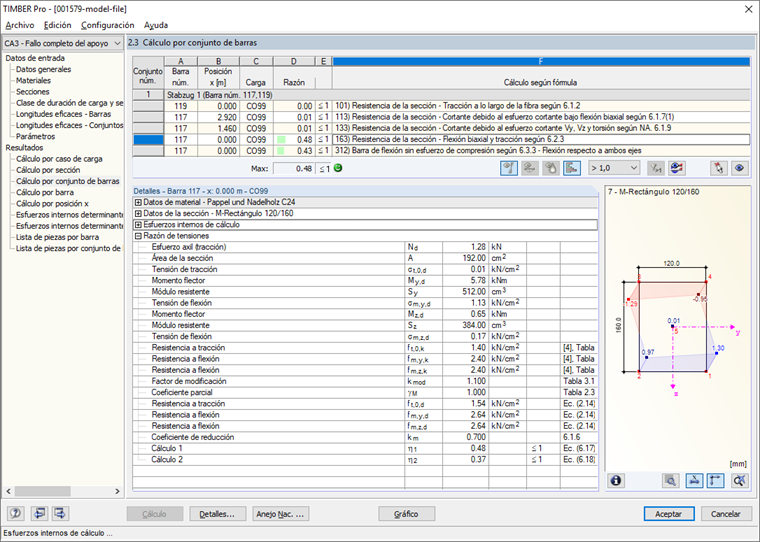Viewport: 760px width, 542px height.
Task: Click the eye view-mode icon in table toolbar
Action: tap(739, 168)
